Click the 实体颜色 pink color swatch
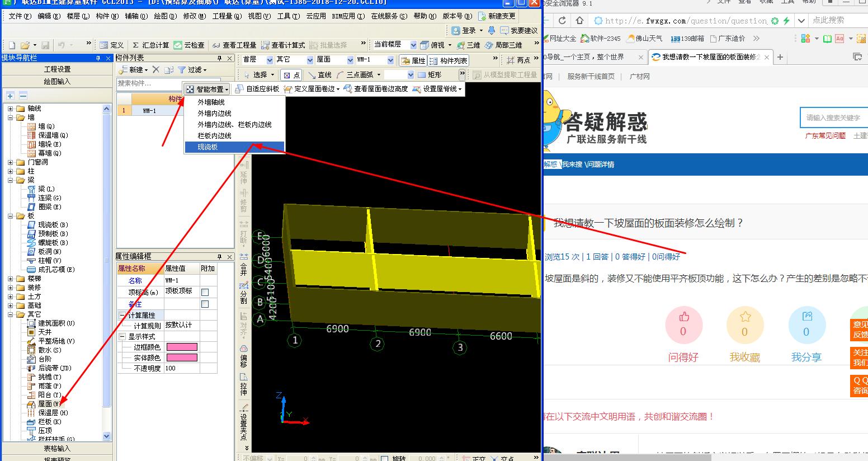 click(x=182, y=358)
